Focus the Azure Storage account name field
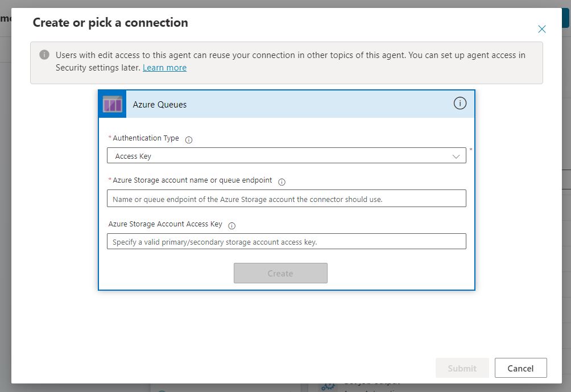Viewport: 571px width, 392px height. coord(286,199)
